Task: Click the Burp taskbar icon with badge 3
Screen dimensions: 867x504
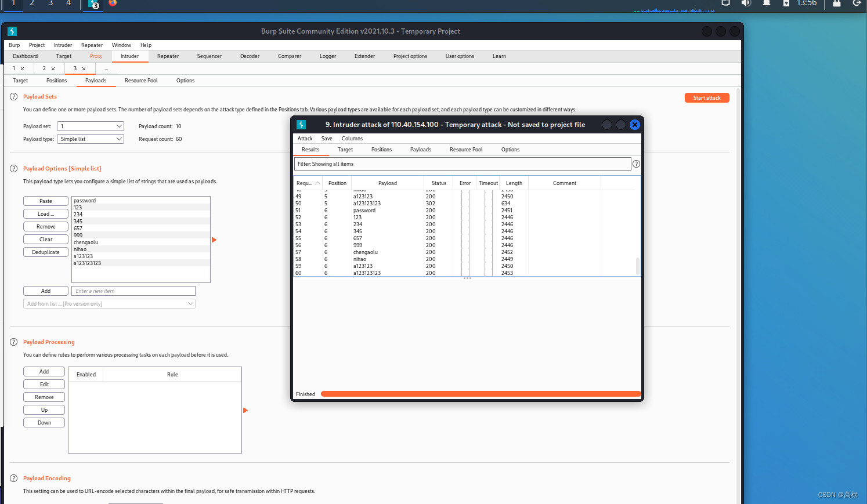Action: click(93, 4)
